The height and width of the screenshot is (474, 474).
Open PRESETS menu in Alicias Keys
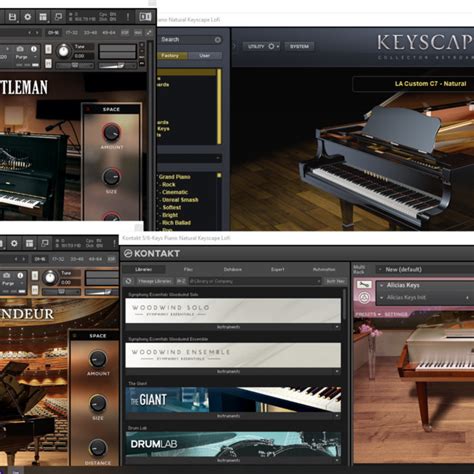368,314
